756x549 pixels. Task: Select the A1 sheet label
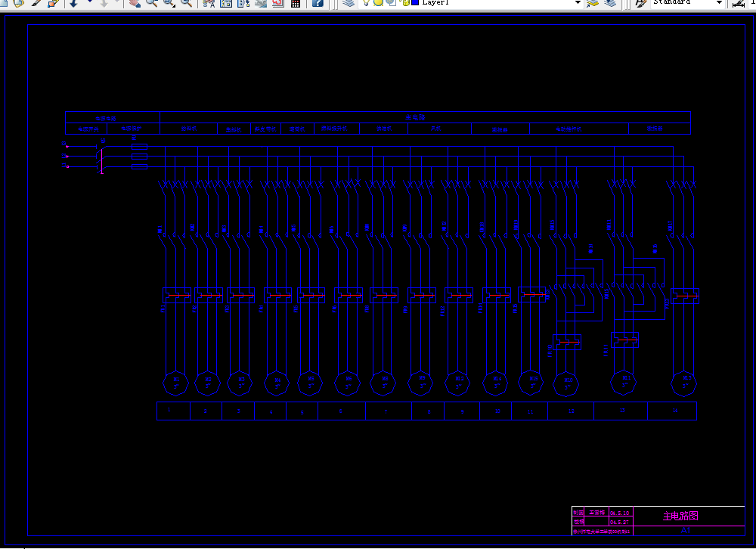point(685,530)
